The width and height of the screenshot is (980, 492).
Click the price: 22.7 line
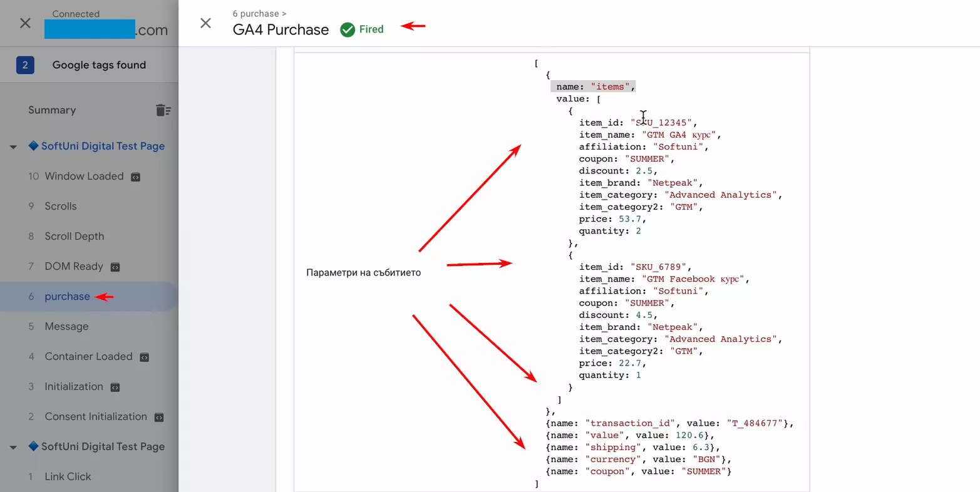612,363
